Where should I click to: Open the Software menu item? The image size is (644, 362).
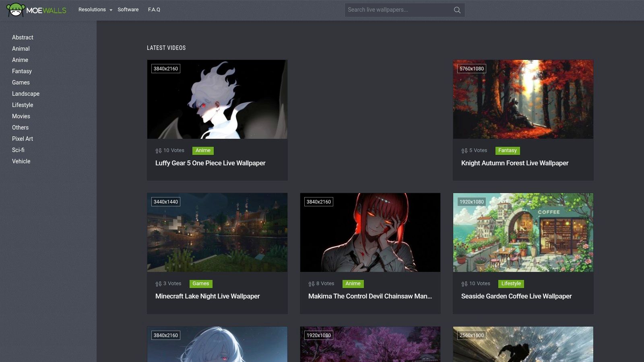(128, 10)
